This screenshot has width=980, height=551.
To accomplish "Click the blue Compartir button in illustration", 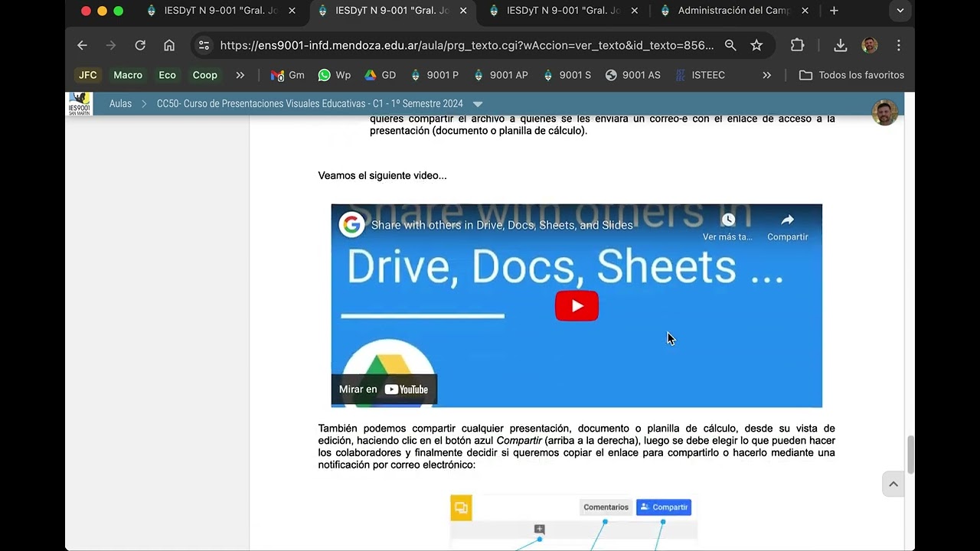I will coord(664,507).
